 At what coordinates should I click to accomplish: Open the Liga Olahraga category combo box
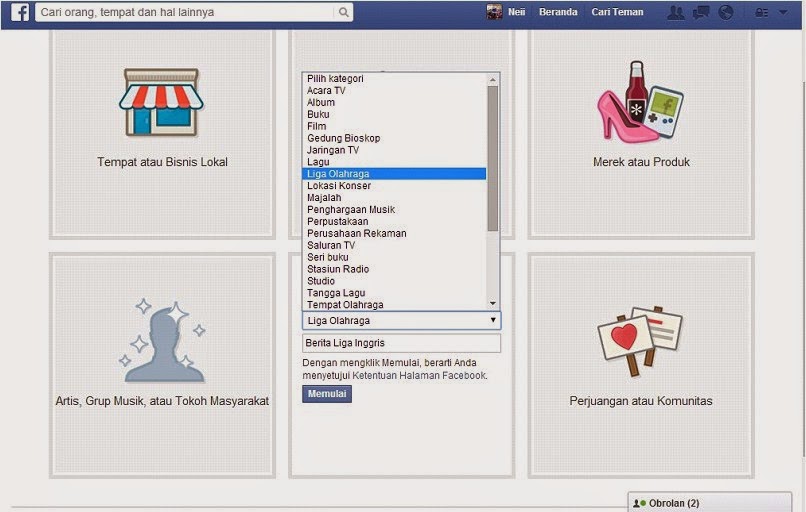[x=401, y=320]
